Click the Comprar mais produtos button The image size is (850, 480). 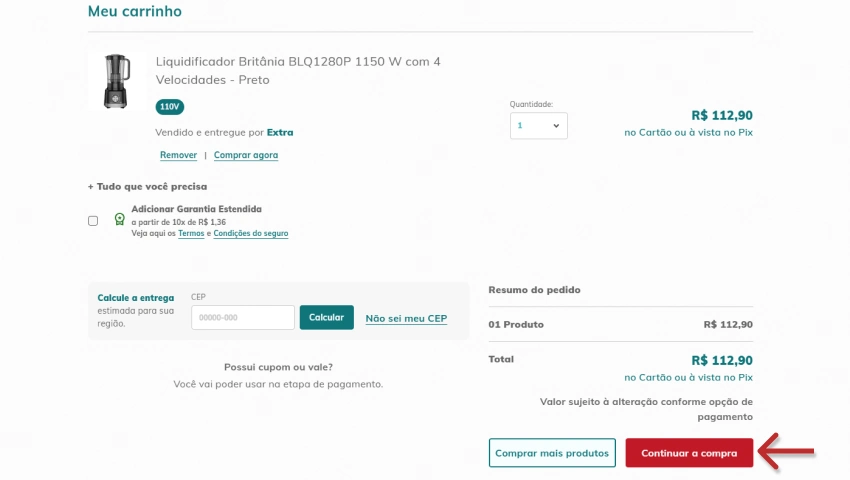point(552,453)
